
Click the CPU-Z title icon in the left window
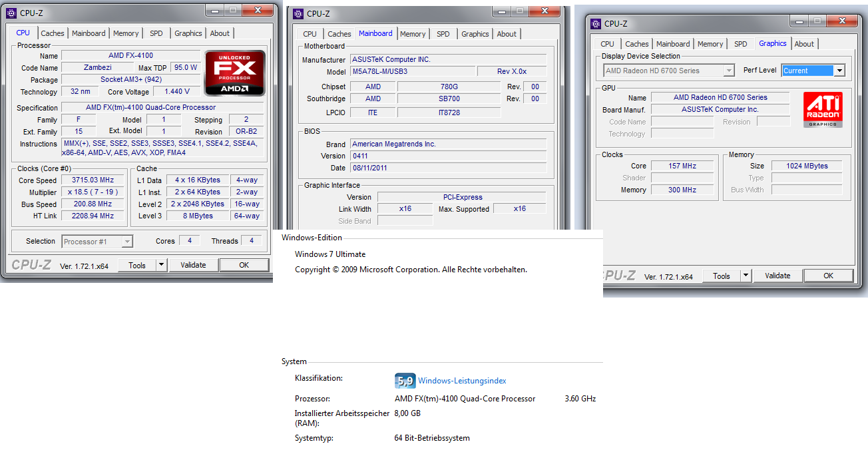pos(11,13)
